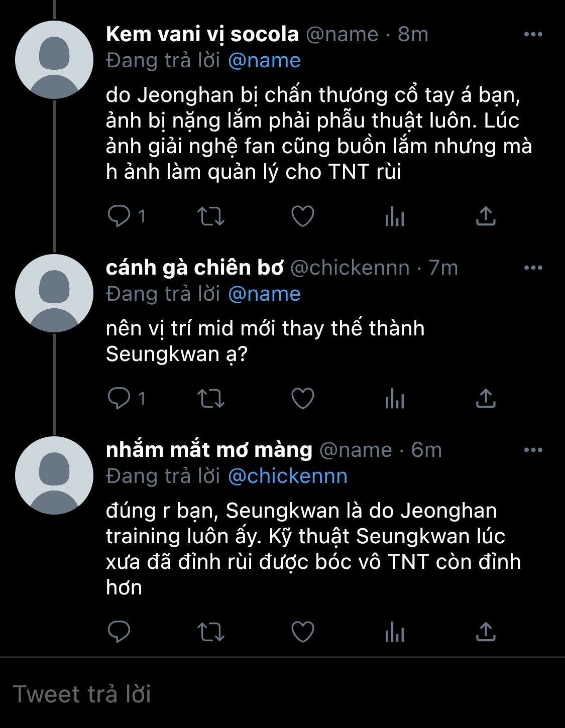
Task: Open more options on nhắm mắt mơ màng's tweet
Action: tap(533, 450)
